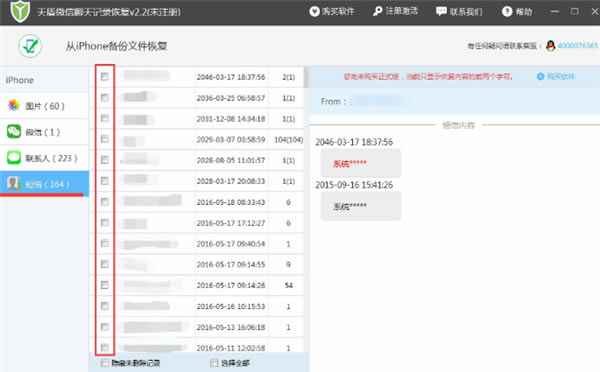The width and height of the screenshot is (600, 372).
Task: Click the timestamp 2016-05-11 12:02:58
Action: [231, 348]
